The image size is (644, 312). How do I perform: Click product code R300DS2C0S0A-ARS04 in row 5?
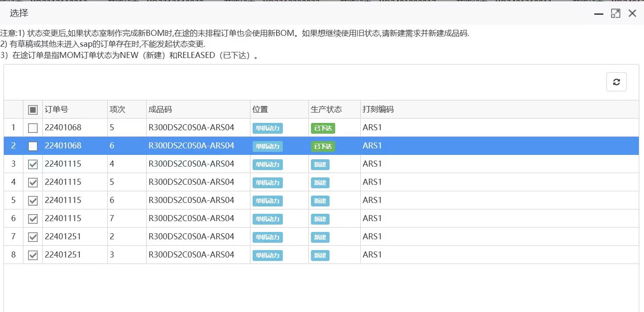click(x=191, y=200)
